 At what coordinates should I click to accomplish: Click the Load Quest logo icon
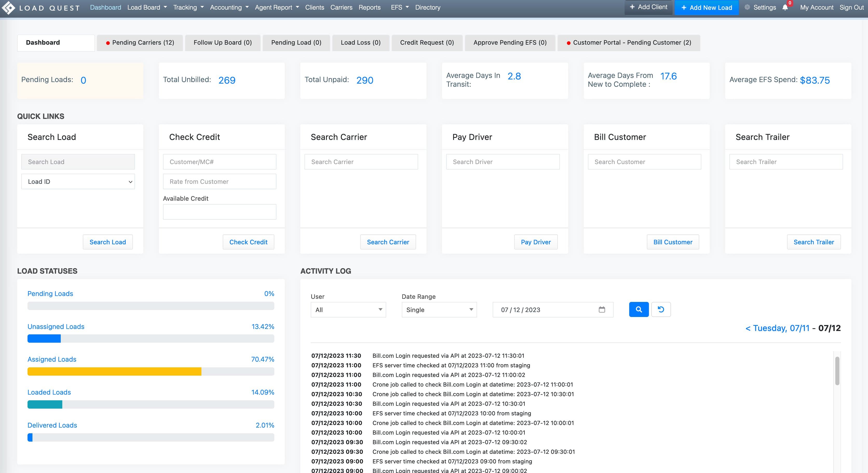tap(8, 8)
